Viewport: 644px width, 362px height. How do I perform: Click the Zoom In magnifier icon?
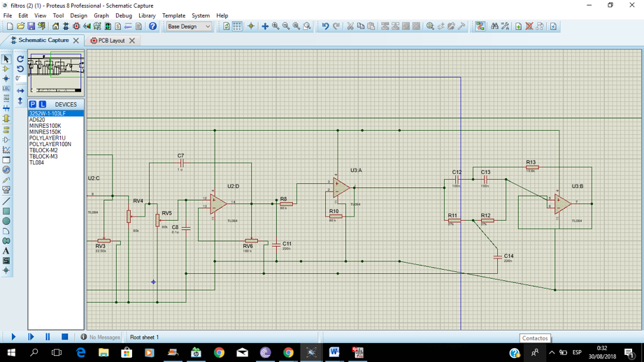[276, 27]
